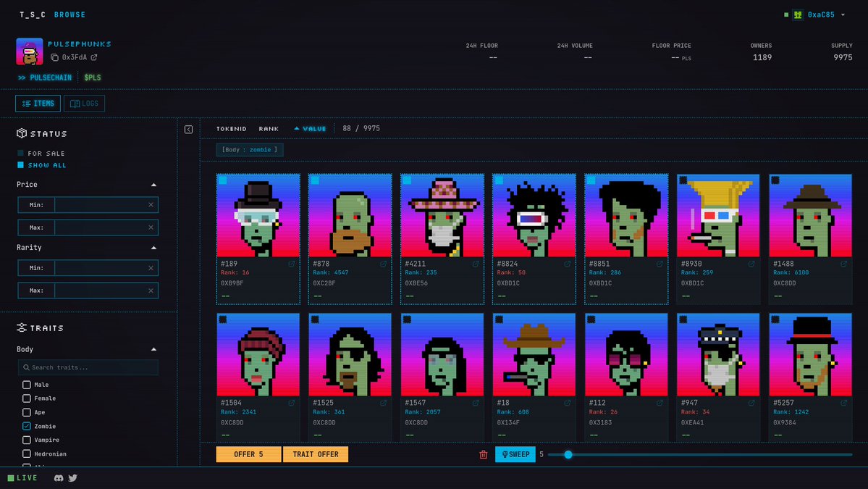Open the token #112 thumbnail
Image resolution: width=868 pixels, height=489 pixels.
[626, 354]
